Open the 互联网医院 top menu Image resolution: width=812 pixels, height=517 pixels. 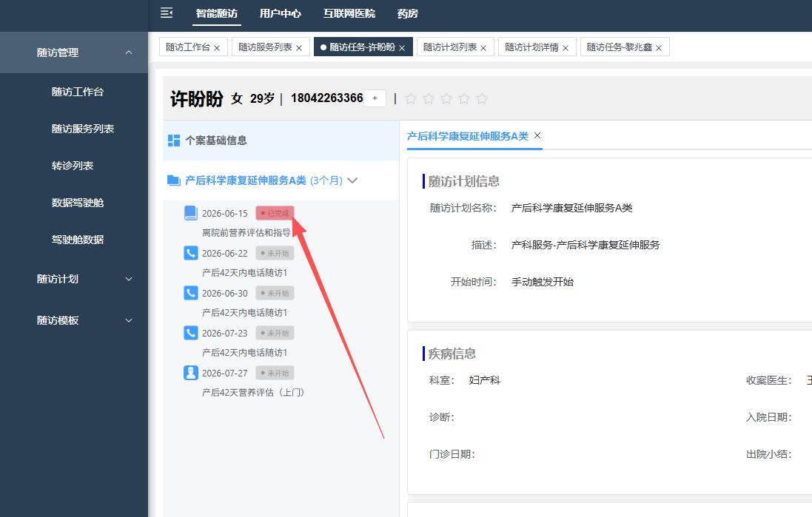tap(349, 13)
